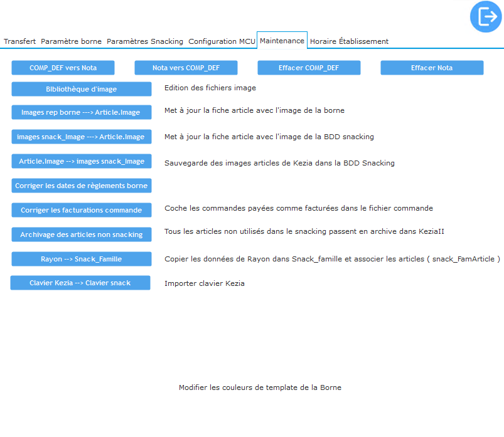Open the Paramètres Snacking tab
Screen dimensions: 504x437
[145, 41]
